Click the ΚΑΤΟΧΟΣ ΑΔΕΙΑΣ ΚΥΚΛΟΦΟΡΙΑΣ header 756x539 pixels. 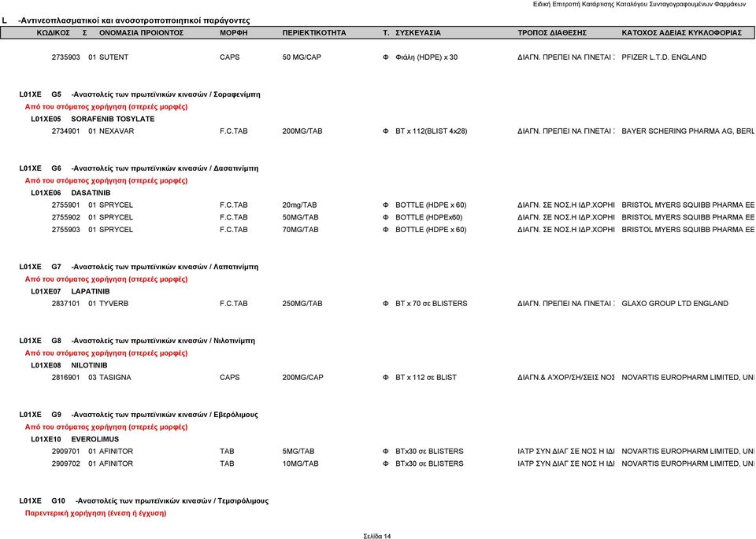click(x=681, y=33)
